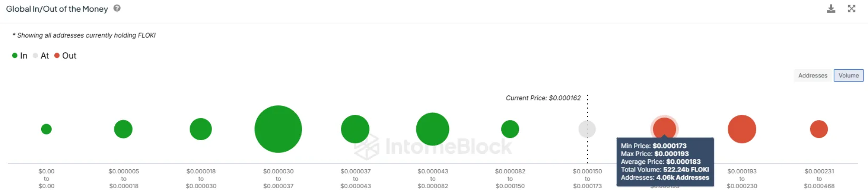
Task: Click the rightmost red bubble
Action: [819, 129]
